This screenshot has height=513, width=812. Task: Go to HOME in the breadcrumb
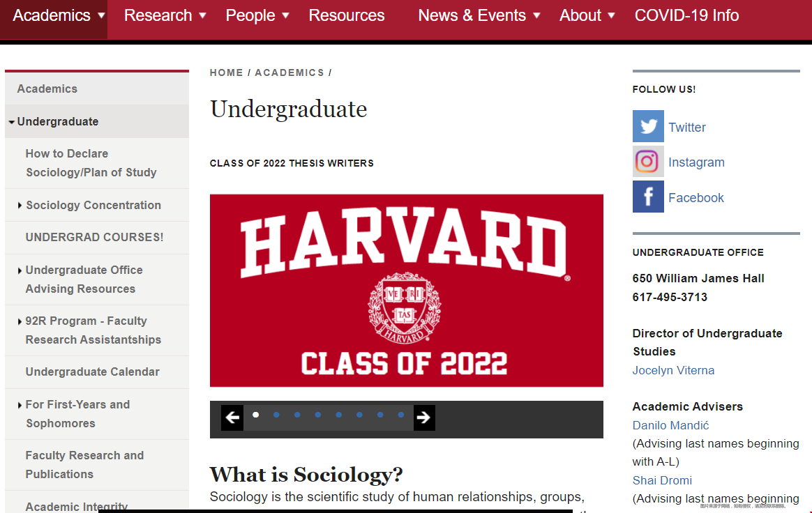(226, 72)
